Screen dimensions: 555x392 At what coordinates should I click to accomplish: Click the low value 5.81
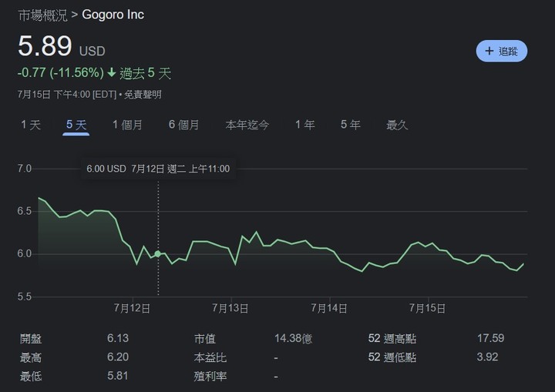point(117,376)
